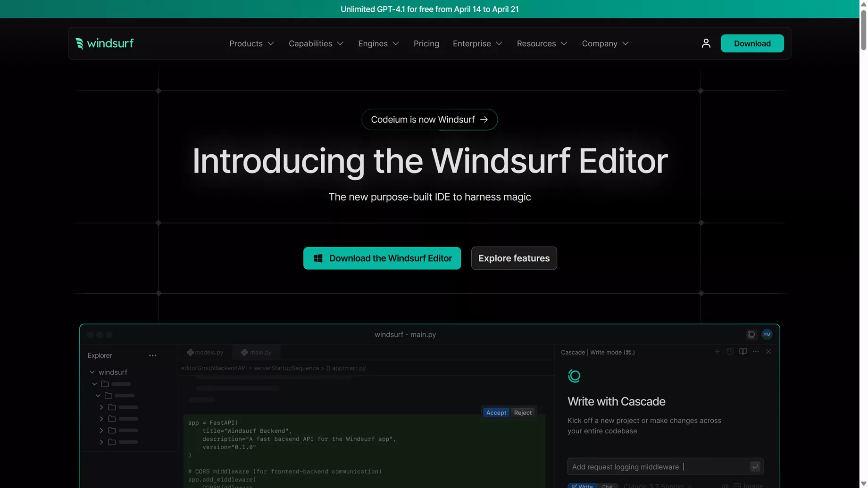Click the Explore features button
This screenshot has width=868, height=488.
click(x=514, y=258)
